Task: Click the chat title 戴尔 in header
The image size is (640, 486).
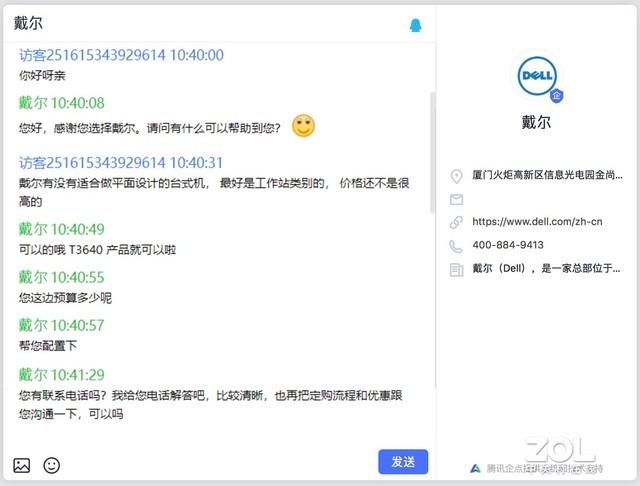Action: [28, 23]
